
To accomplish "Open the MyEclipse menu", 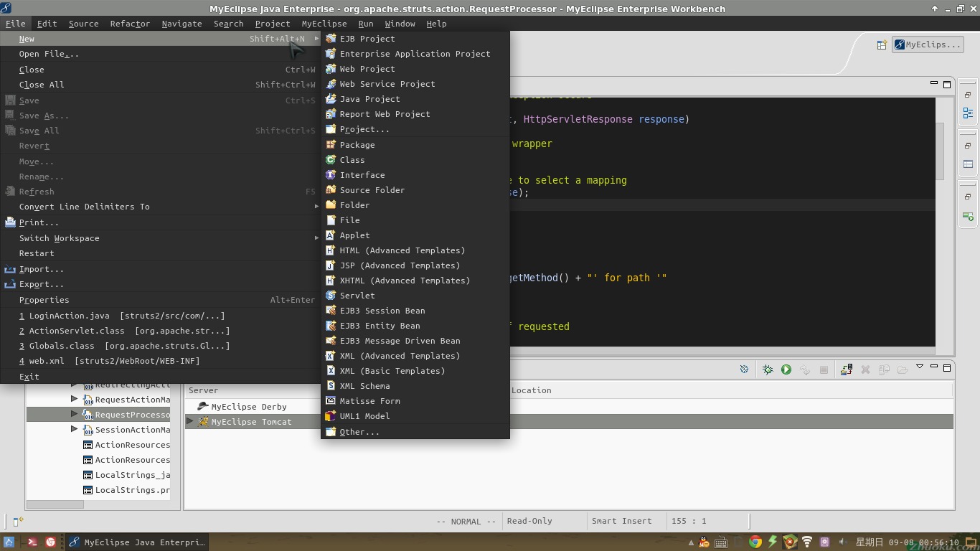I will [324, 24].
